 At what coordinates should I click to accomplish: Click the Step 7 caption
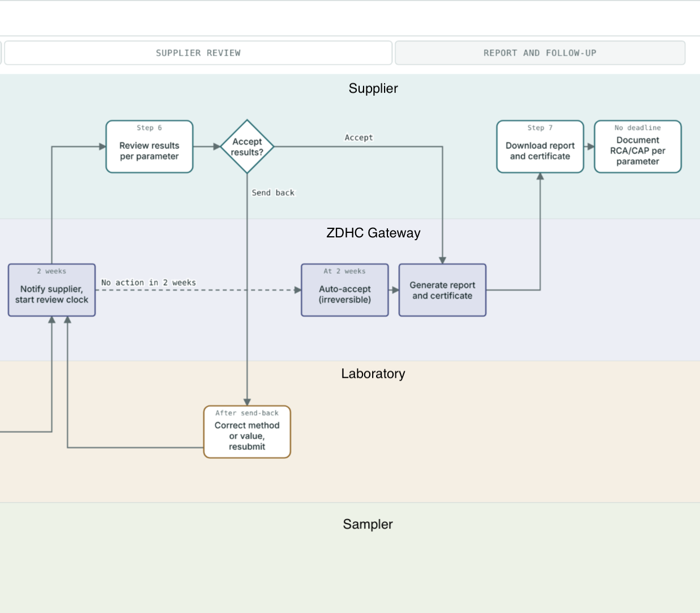(x=540, y=128)
